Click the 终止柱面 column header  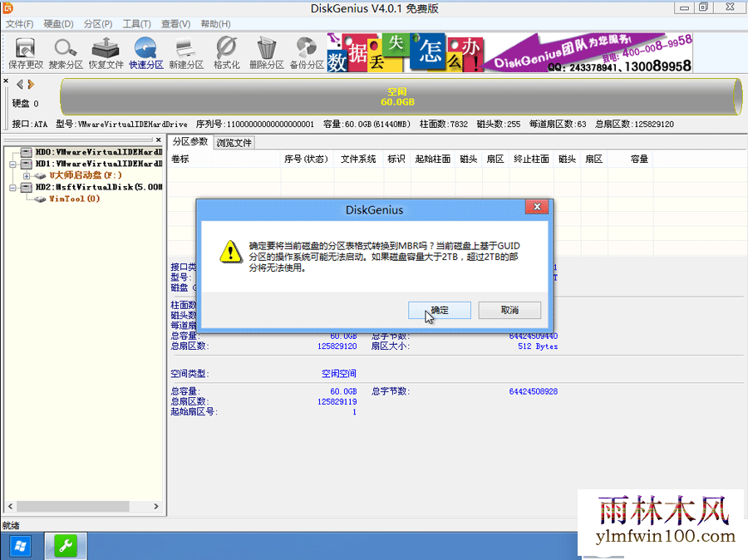(531, 159)
